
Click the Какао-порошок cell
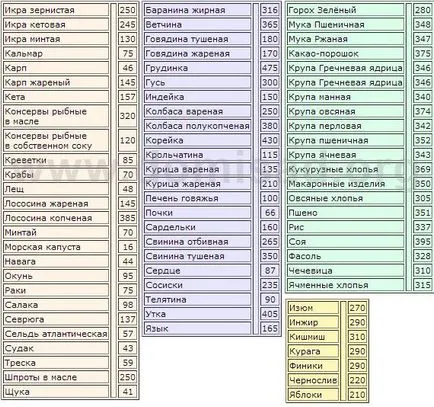(x=345, y=53)
